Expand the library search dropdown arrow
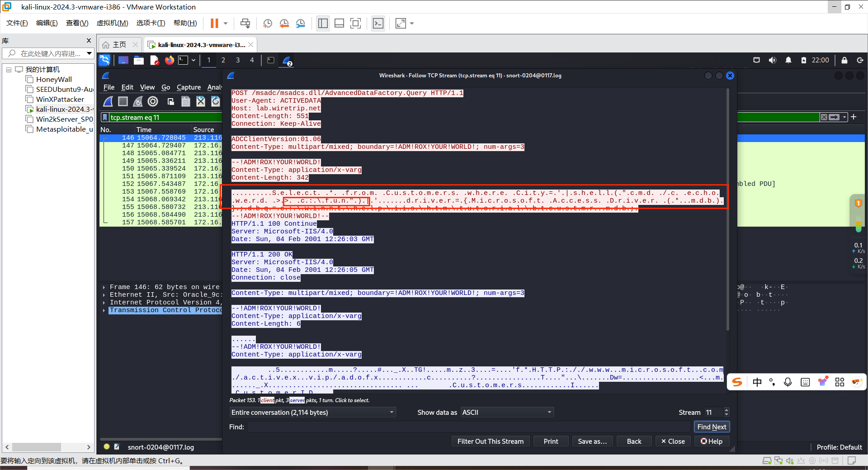Viewport: 868px width, 470px height. point(89,53)
